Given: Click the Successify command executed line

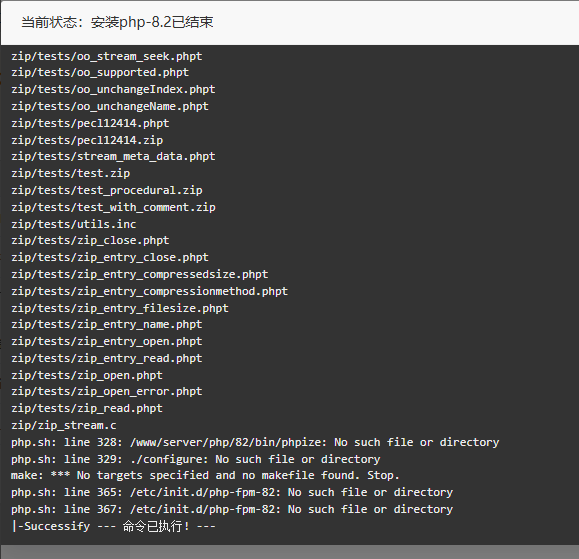Looking at the screenshot, I should (113, 526).
